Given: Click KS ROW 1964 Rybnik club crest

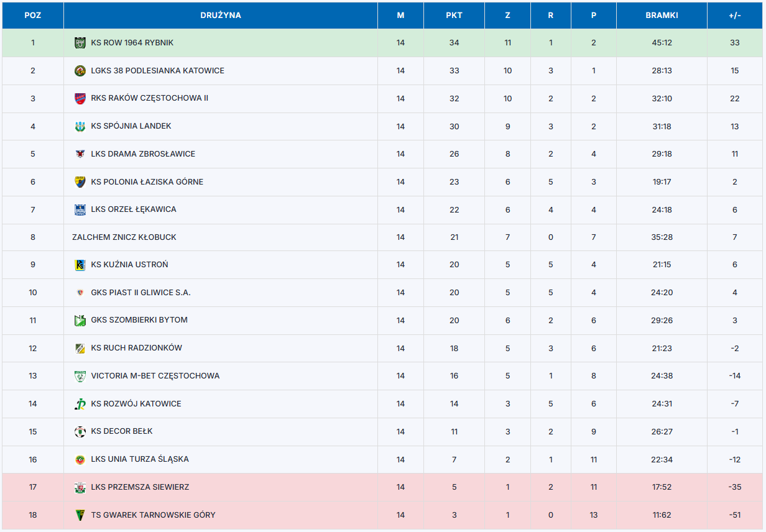Looking at the screenshot, I should (80, 43).
